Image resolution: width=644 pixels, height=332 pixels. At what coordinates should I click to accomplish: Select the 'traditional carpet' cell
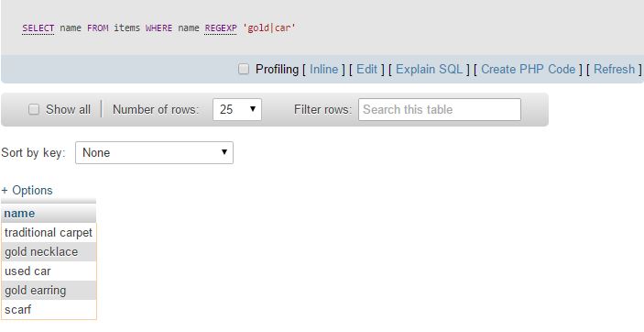(49, 232)
